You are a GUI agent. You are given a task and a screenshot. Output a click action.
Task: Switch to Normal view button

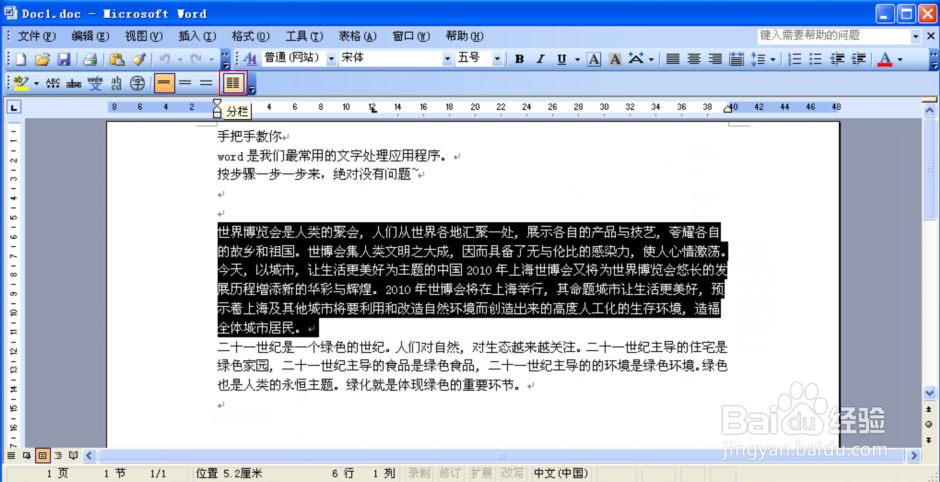point(11,456)
